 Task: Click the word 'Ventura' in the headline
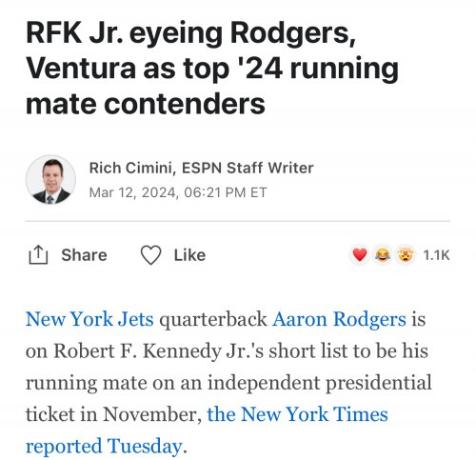(81, 68)
